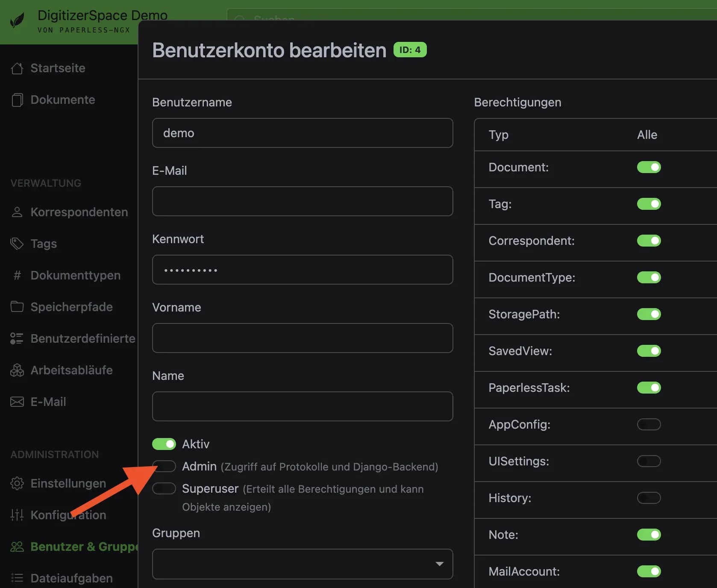This screenshot has width=717, height=588.
Task: Click the E-Mail envelope icon in the sidebar
Action: point(17,402)
